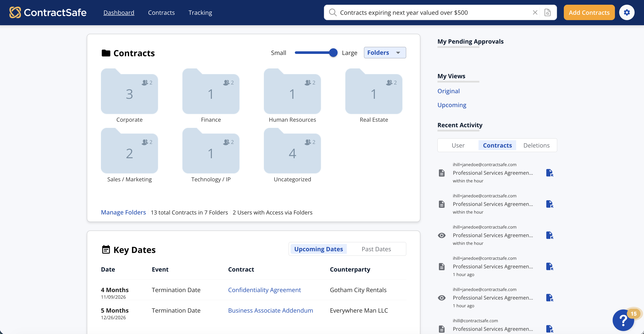This screenshot has width=644, height=334.
Task: Click the search magnifier icon
Action: click(x=332, y=12)
